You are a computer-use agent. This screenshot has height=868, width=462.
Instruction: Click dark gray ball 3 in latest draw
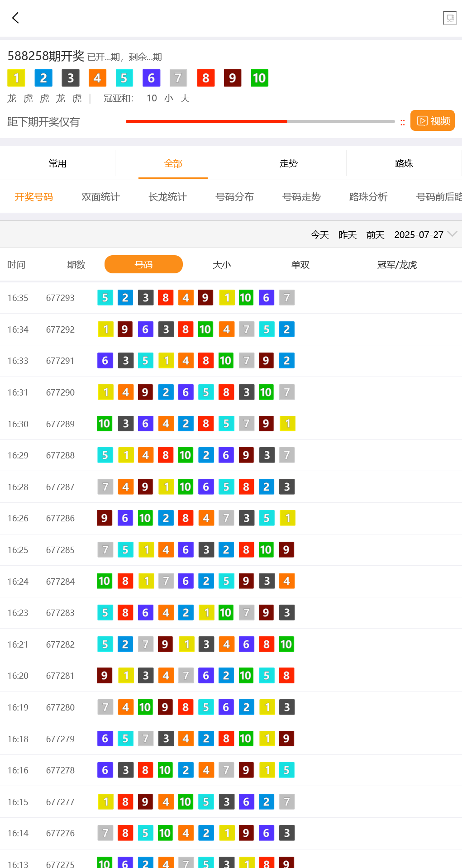click(x=70, y=78)
